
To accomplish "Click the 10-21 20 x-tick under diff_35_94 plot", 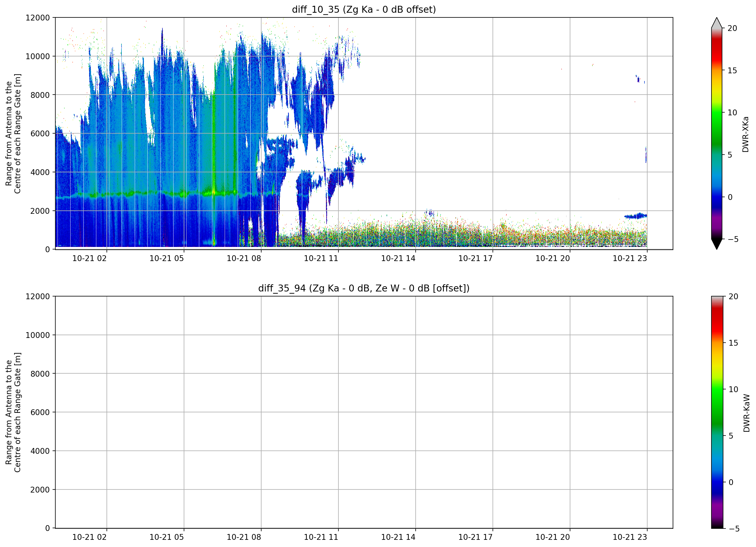I will click(x=553, y=537).
